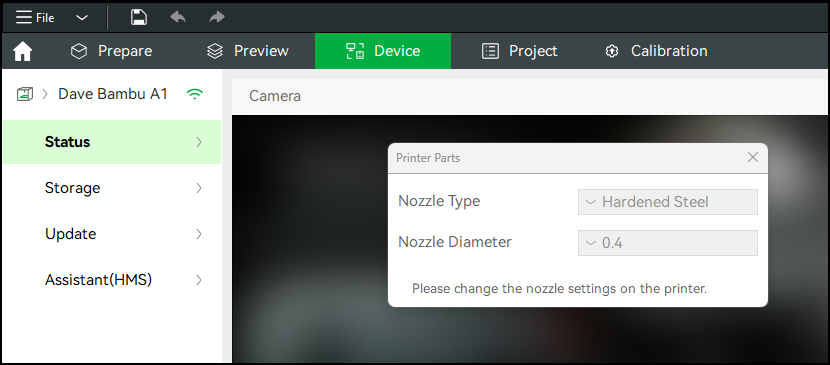Screen dimensions: 830x365
Task: Click the undo arrow icon
Action: pos(178,17)
